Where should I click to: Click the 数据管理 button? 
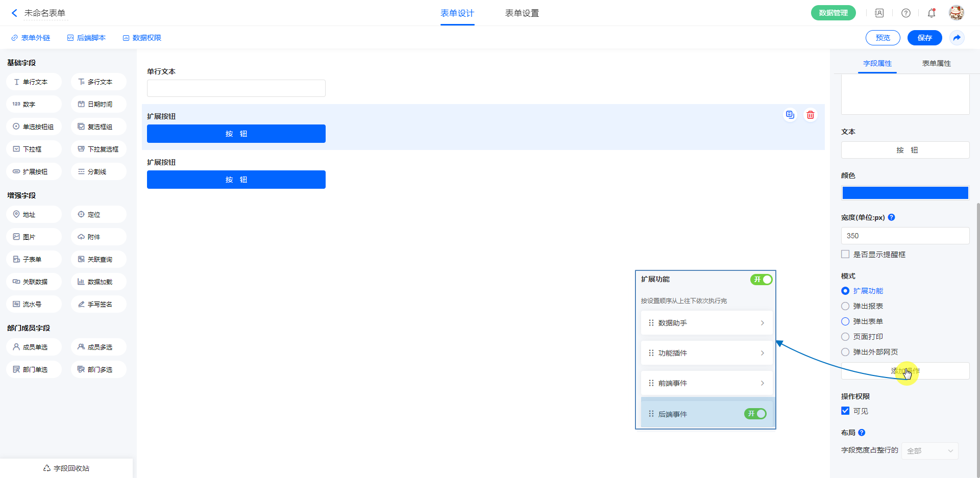pyautogui.click(x=833, y=13)
